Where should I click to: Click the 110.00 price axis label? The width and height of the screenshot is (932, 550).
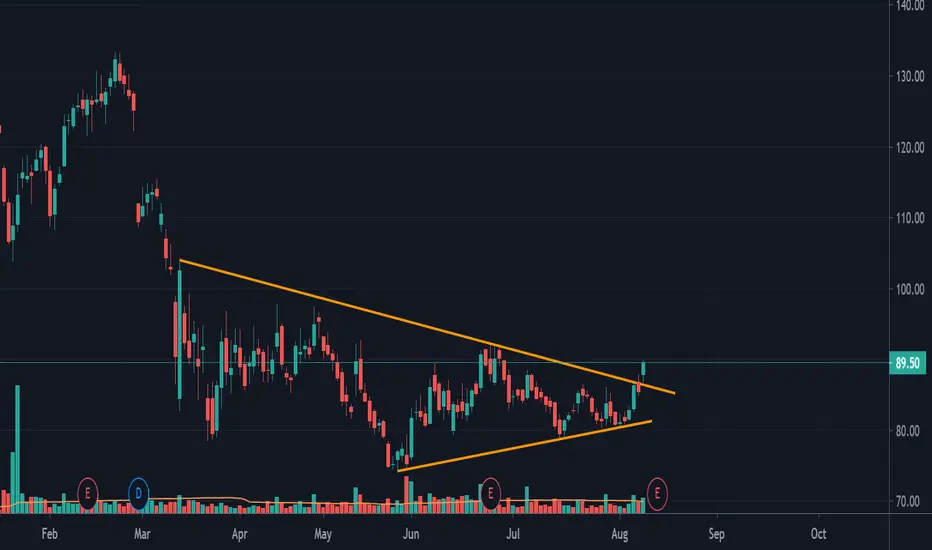point(910,218)
